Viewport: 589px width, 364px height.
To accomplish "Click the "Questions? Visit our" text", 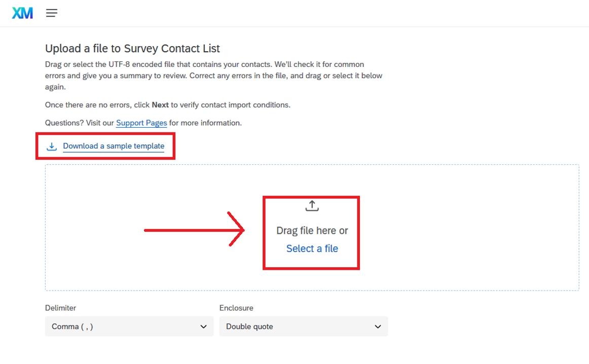I will 80,123.
